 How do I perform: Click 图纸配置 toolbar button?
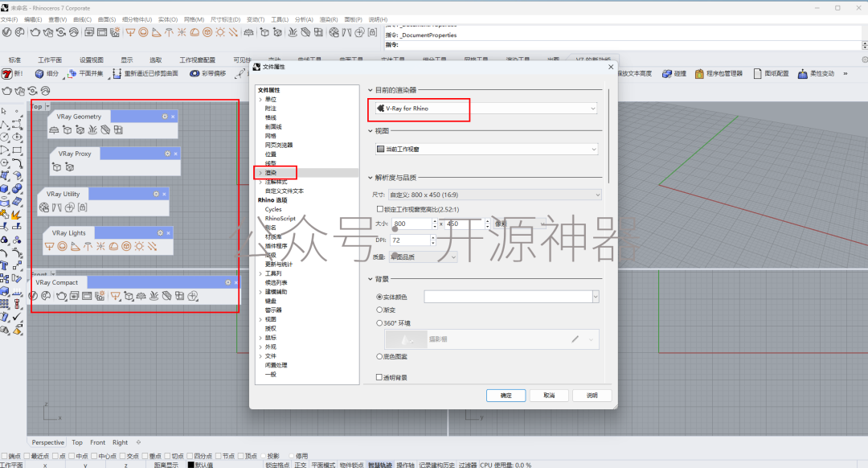tap(771, 73)
